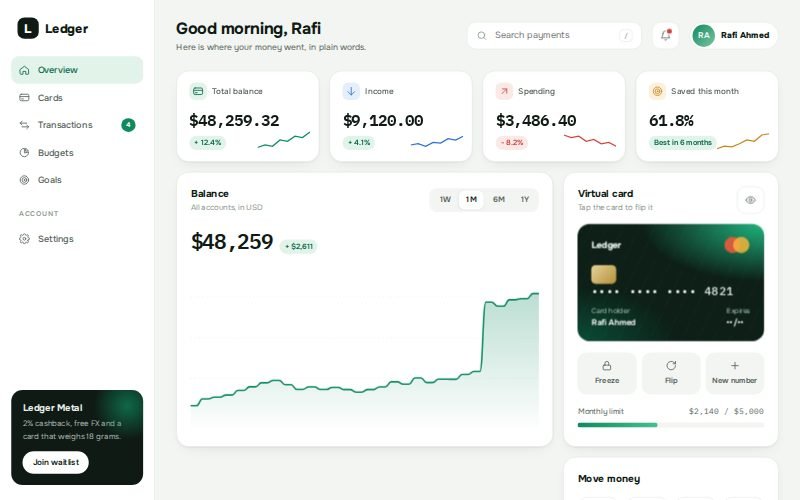800x500 pixels.
Task: Click the Overview home icon
Action: (24, 70)
